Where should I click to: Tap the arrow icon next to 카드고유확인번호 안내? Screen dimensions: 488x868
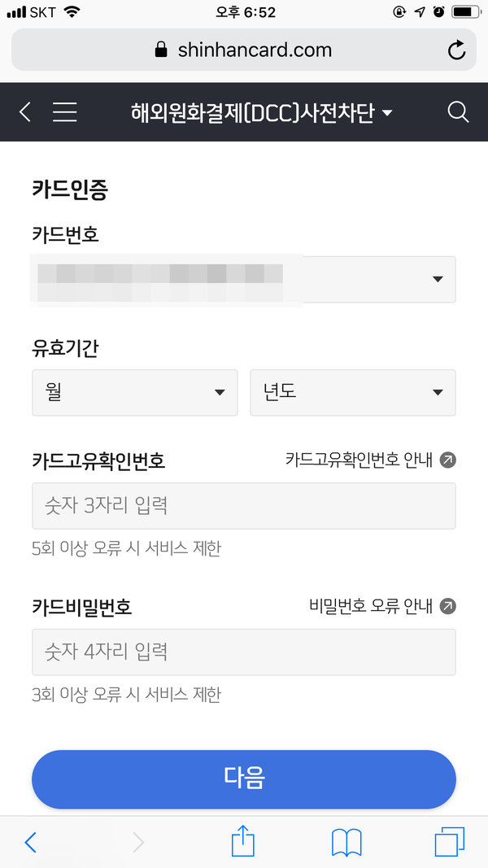[448, 460]
